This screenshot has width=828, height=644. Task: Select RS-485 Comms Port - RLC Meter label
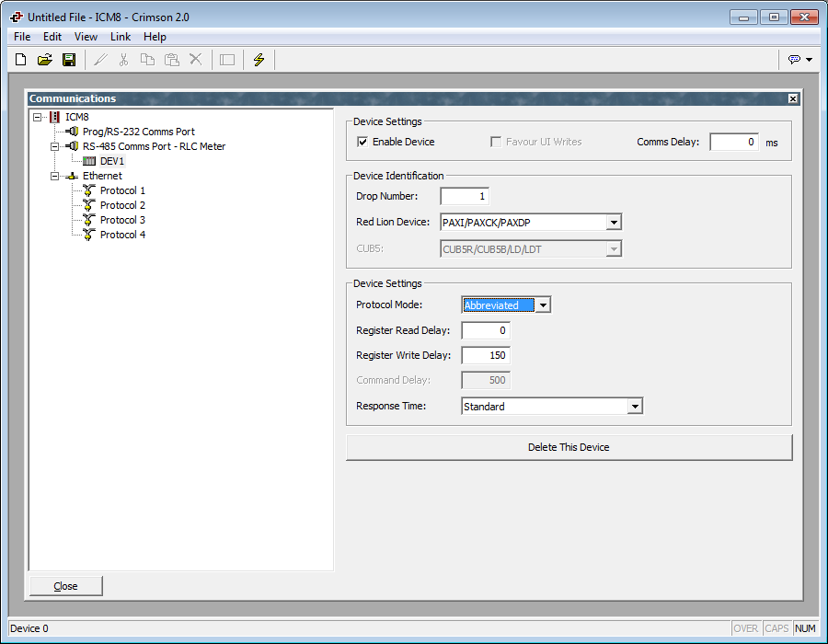(x=154, y=146)
